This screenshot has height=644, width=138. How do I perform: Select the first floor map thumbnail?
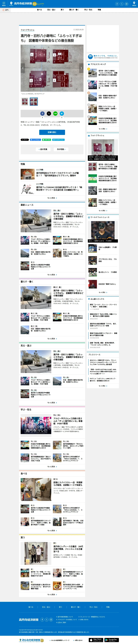pyautogui.click(x=25, y=102)
